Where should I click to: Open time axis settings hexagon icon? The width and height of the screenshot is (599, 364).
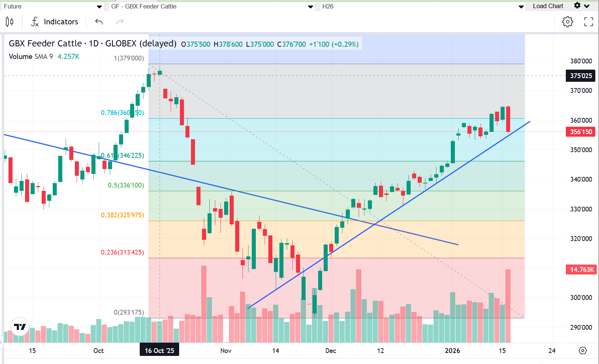tap(583, 350)
